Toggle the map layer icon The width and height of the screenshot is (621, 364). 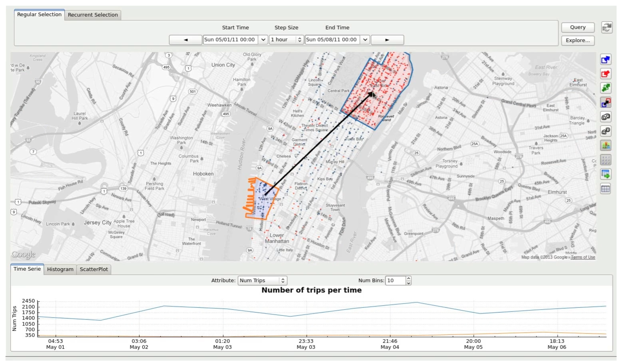[x=605, y=146]
